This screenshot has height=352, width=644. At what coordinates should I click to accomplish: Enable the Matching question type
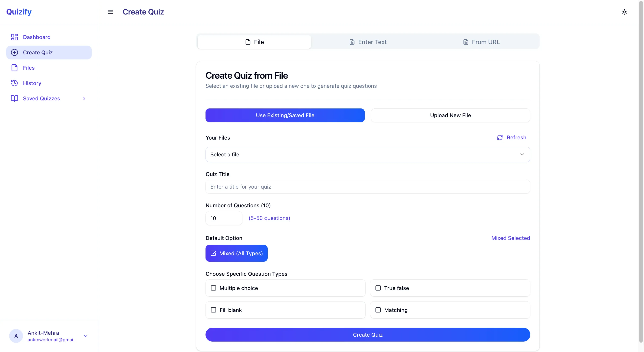[378, 310]
